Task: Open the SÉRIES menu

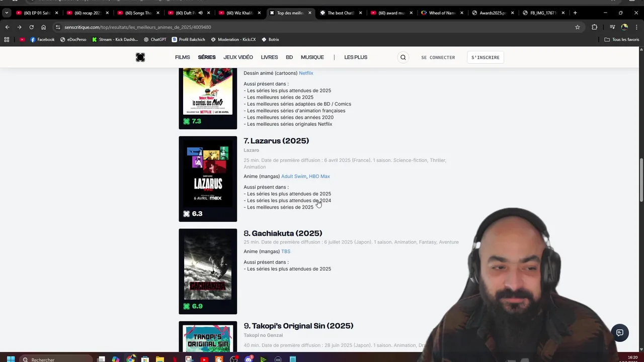Action: (207, 57)
